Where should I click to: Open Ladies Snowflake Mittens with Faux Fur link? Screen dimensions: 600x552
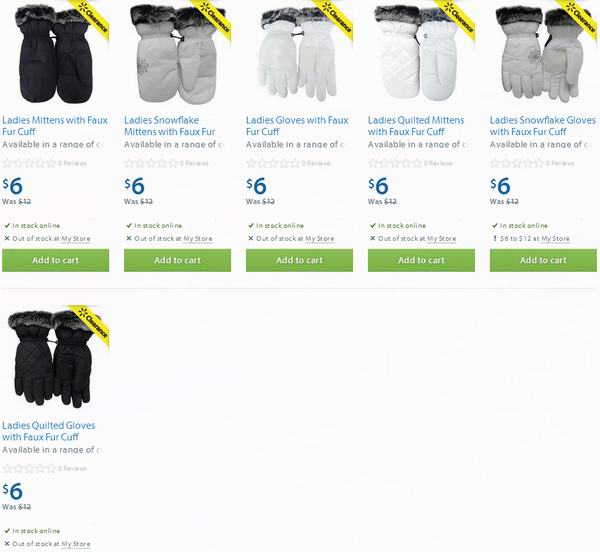tap(169, 126)
